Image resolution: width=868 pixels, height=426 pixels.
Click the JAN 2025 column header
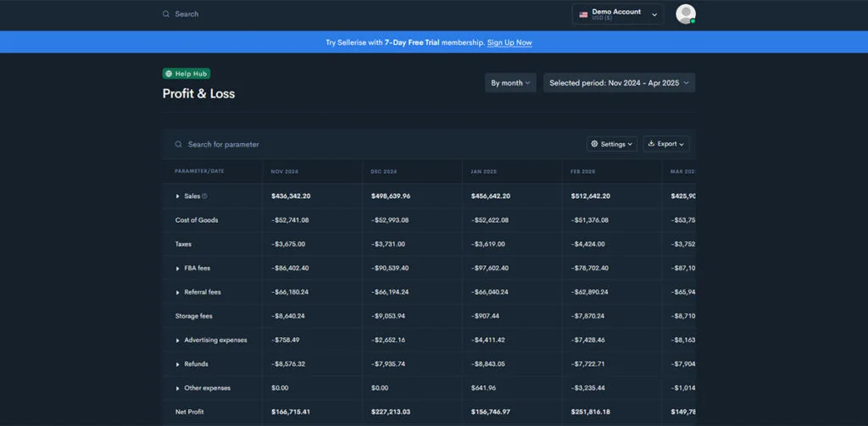(484, 172)
